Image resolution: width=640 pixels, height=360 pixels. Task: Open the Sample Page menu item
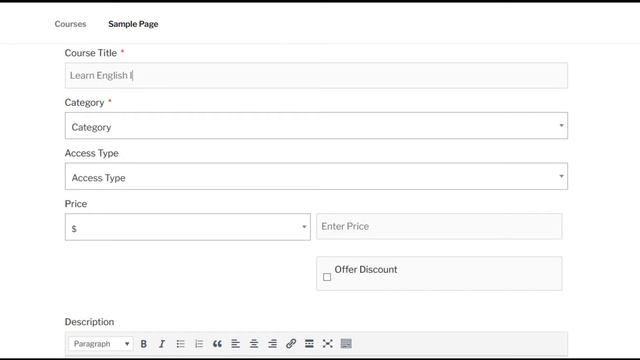pos(133,24)
